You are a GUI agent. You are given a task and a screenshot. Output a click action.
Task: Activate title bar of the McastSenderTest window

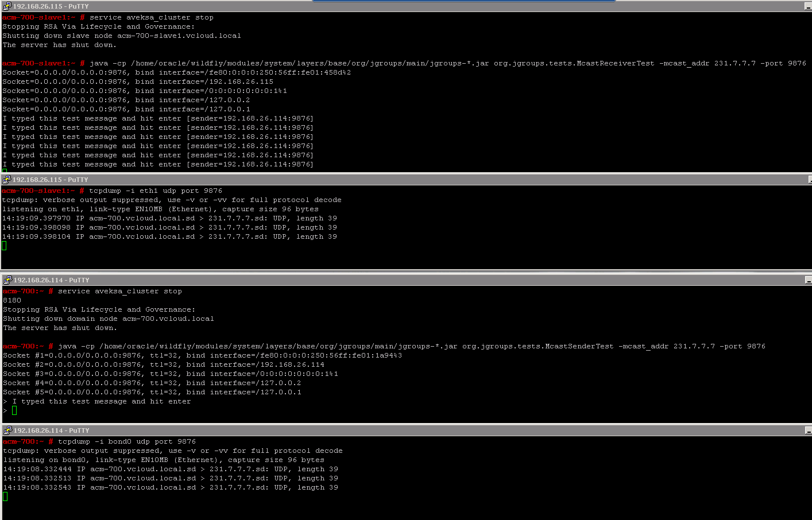click(x=402, y=280)
